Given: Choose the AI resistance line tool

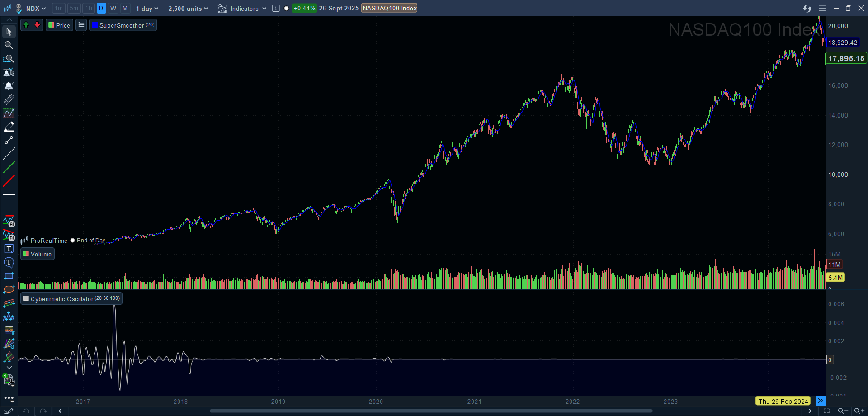Looking at the screenshot, I should [x=9, y=235].
